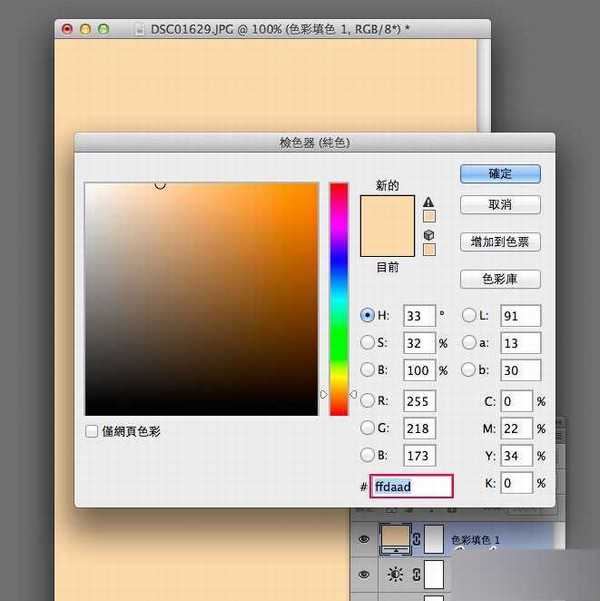
Task: Click the link icon on adjustment layer
Action: (x=416, y=576)
